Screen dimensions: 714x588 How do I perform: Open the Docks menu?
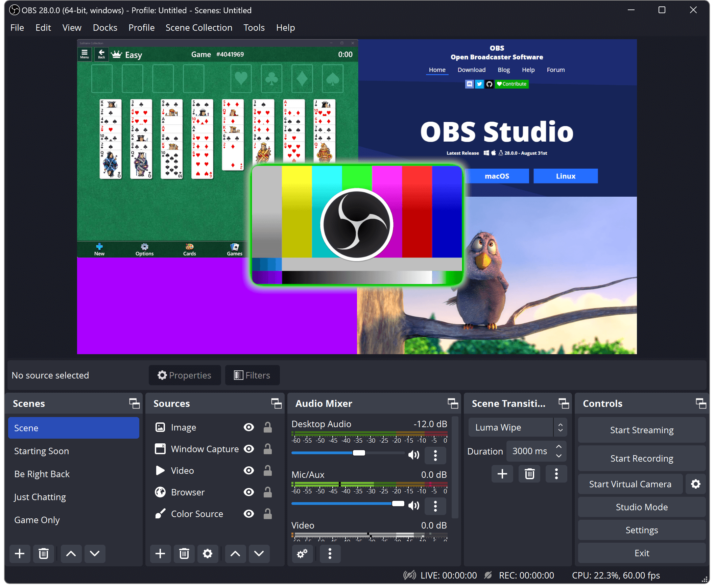104,27
